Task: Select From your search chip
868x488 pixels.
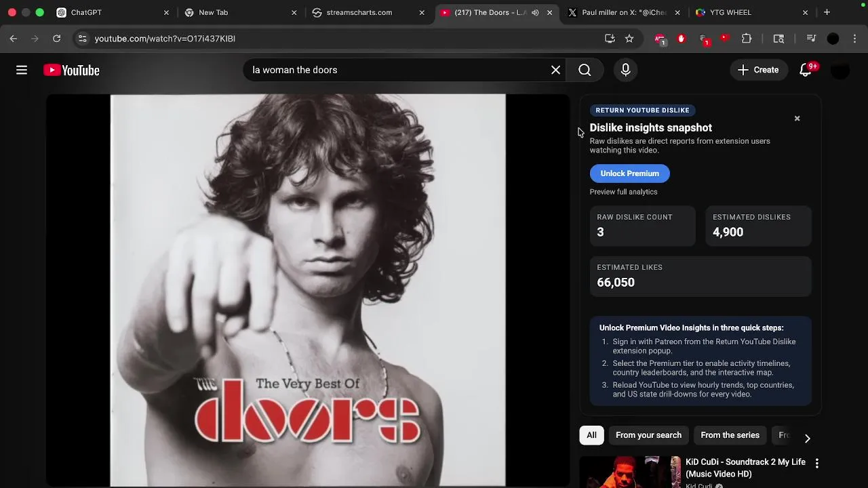Action: tap(648, 435)
